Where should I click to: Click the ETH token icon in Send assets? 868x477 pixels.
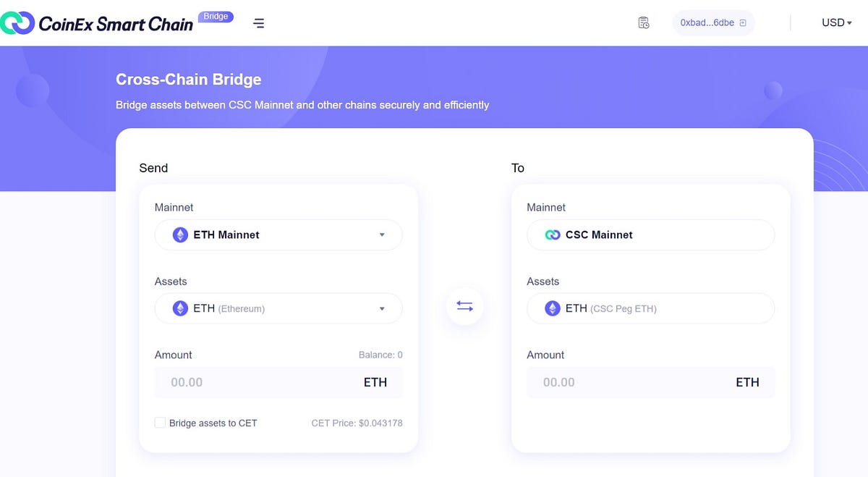click(x=179, y=308)
